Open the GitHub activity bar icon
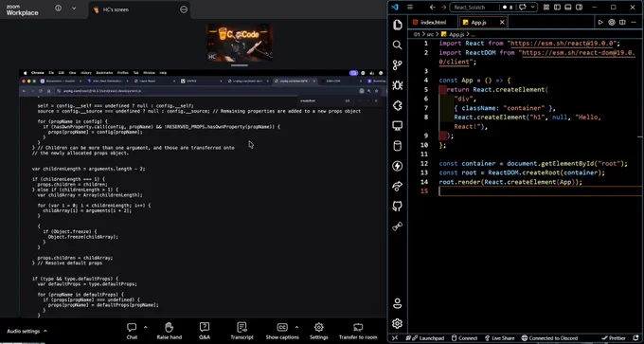 click(397, 206)
